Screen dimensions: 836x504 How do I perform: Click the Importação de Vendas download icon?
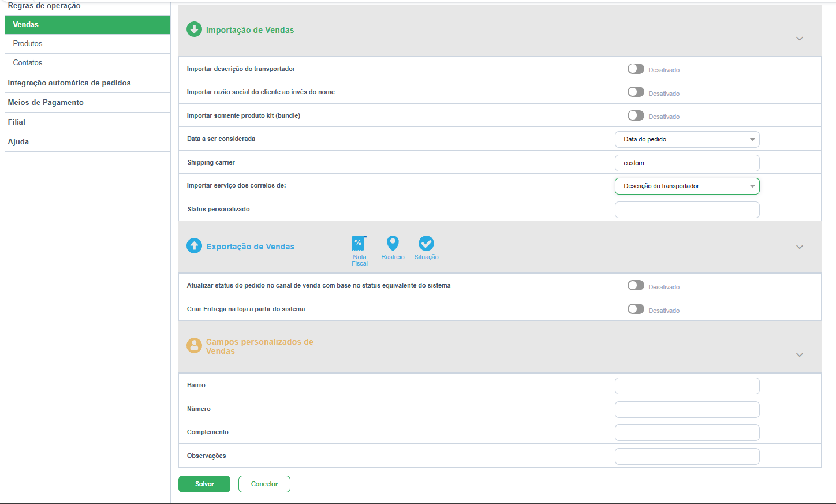click(194, 29)
